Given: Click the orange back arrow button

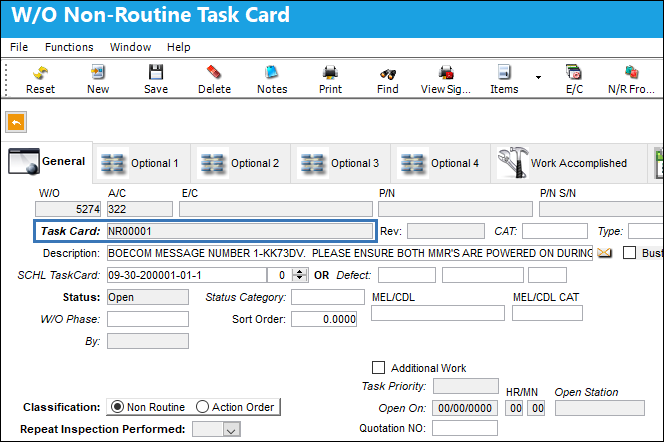Looking at the screenshot, I should 16,122.
